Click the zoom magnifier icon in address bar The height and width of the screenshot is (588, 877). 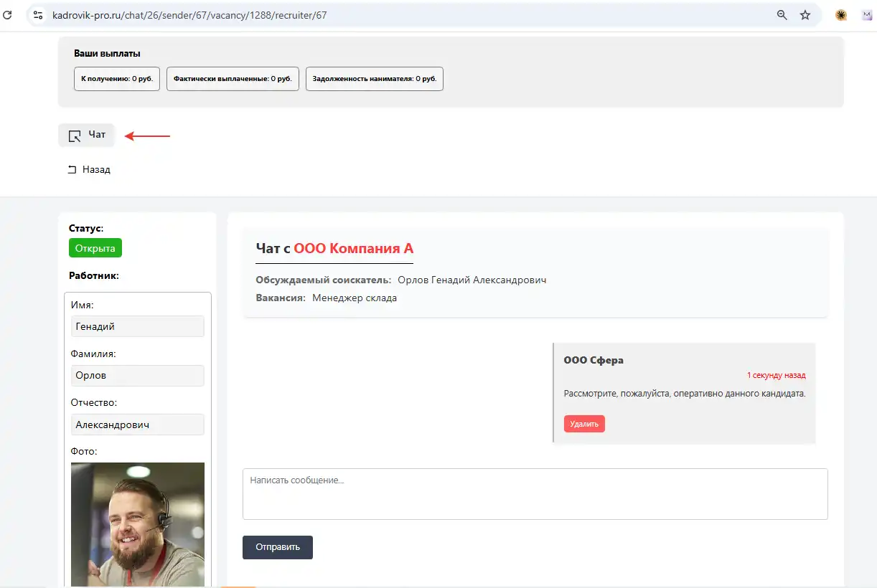[782, 14]
